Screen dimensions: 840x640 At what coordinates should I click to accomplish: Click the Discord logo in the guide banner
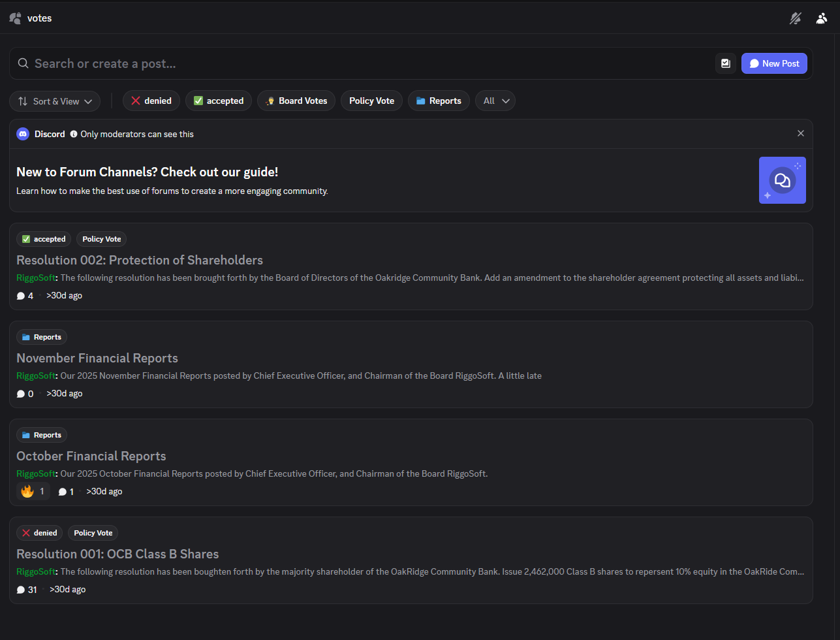pos(23,134)
